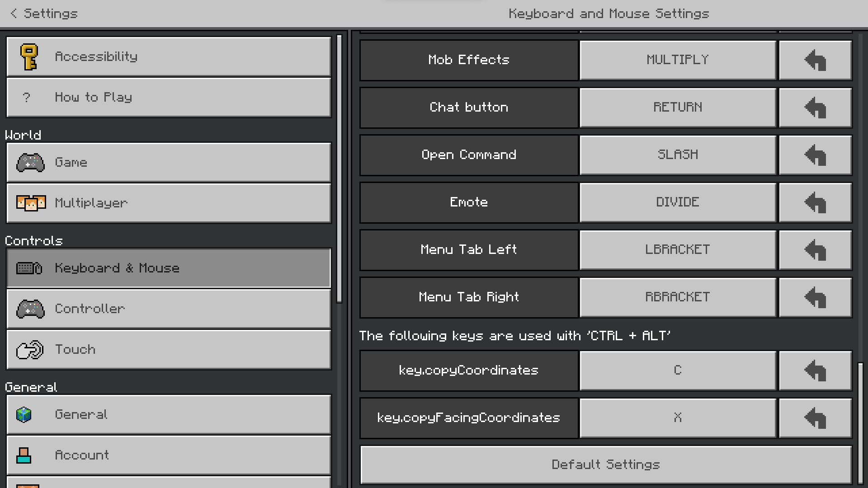
Task: Reset Menu Tab Left binding arrow
Action: click(x=815, y=250)
